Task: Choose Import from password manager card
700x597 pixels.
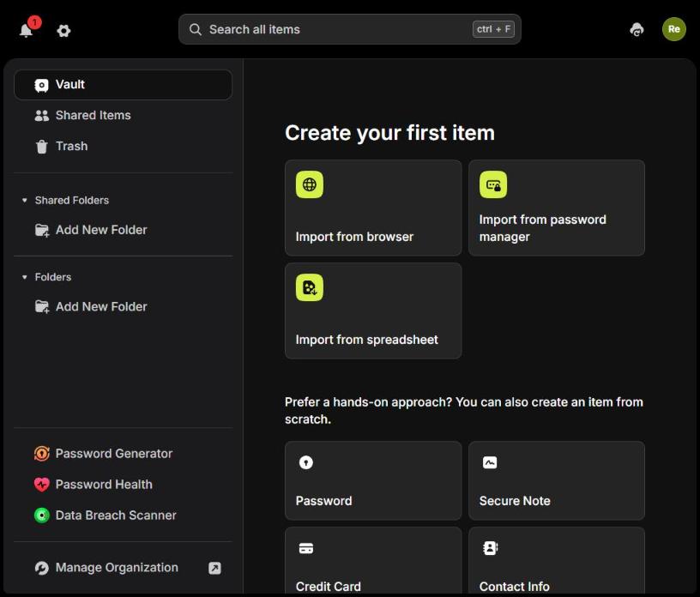Action: 557,208
